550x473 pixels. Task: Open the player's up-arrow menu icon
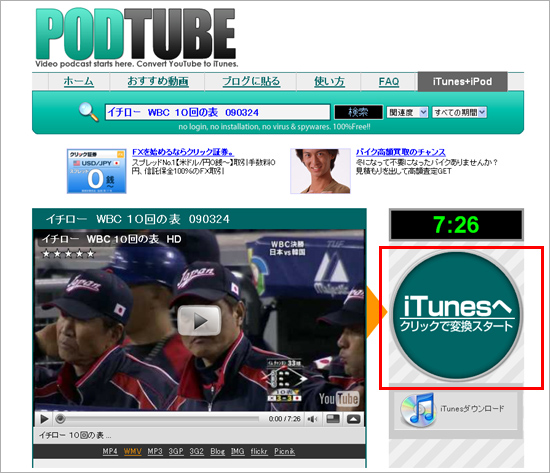[353, 419]
